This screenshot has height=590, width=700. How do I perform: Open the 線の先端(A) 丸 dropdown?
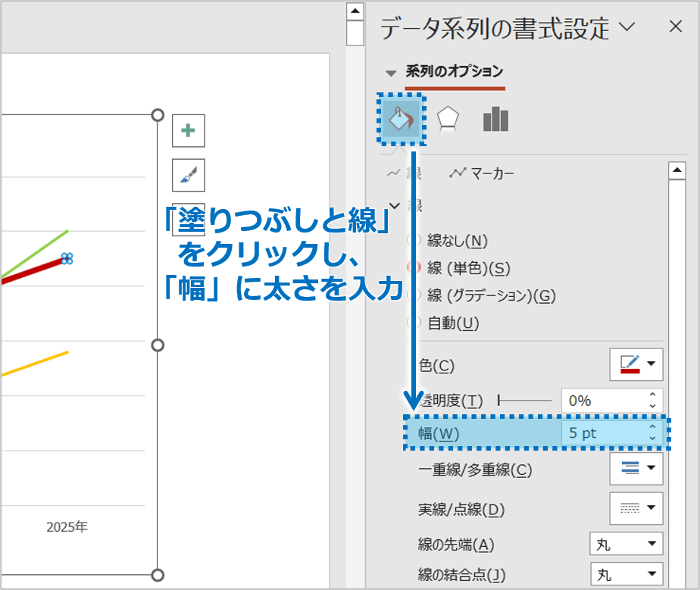point(627,544)
